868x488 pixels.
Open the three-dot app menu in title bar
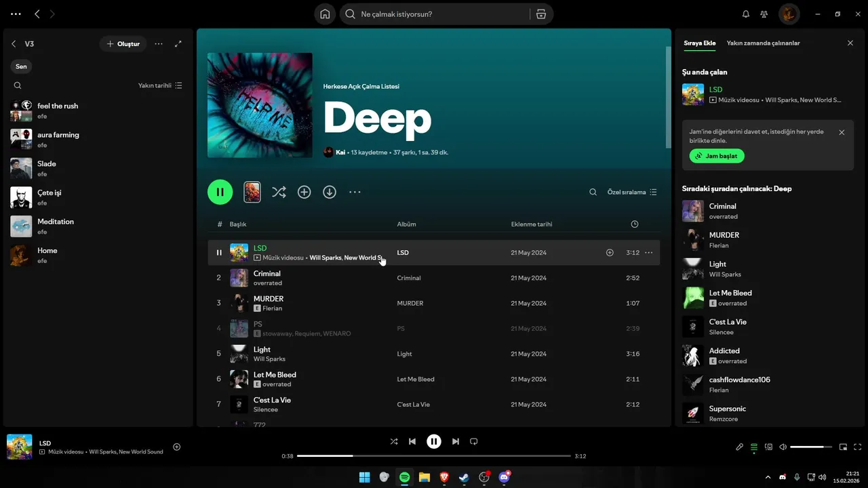click(16, 14)
